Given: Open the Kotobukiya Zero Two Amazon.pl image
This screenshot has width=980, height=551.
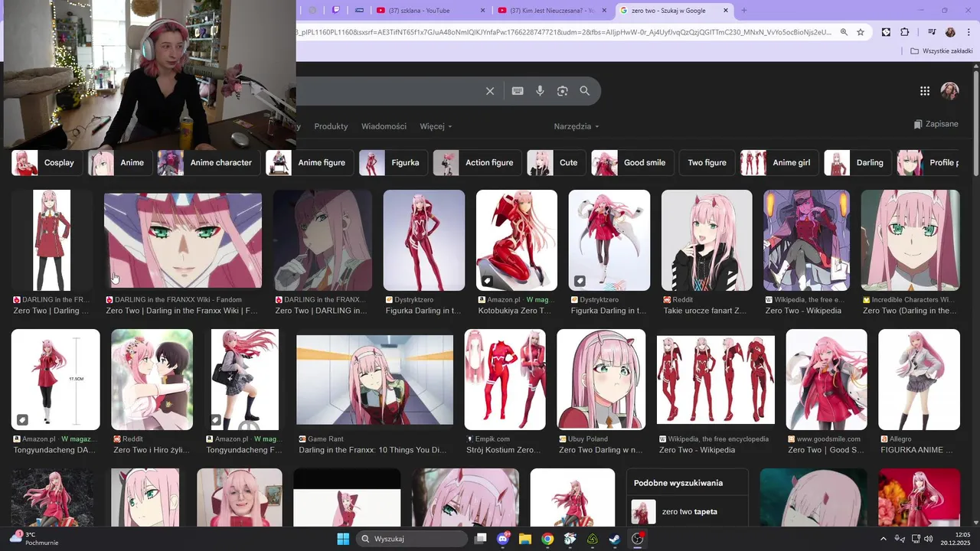Looking at the screenshot, I should point(517,240).
